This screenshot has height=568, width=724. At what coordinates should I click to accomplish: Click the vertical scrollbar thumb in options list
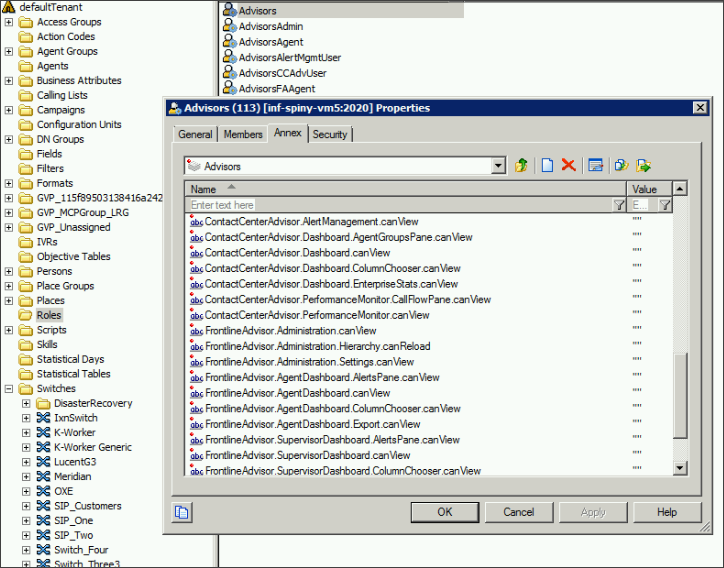680,395
